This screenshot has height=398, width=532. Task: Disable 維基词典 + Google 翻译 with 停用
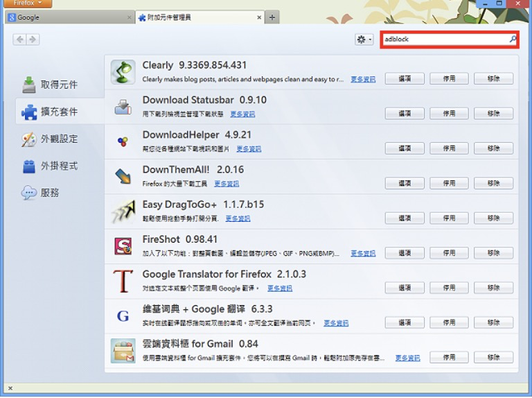point(449,322)
